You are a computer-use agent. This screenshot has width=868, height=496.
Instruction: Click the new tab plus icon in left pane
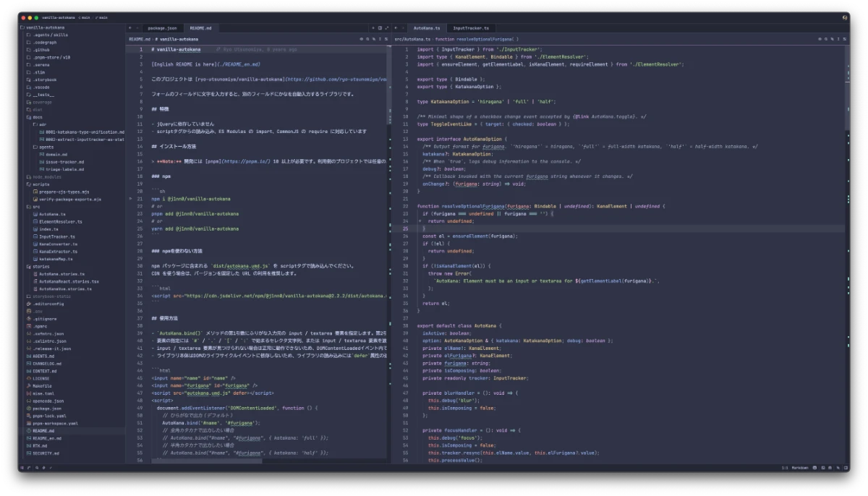[x=373, y=28]
